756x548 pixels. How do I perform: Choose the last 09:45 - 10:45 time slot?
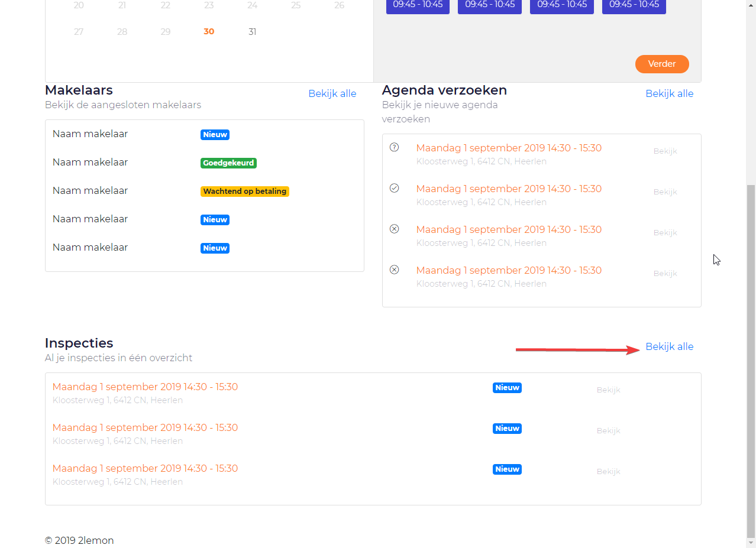tap(634, 5)
